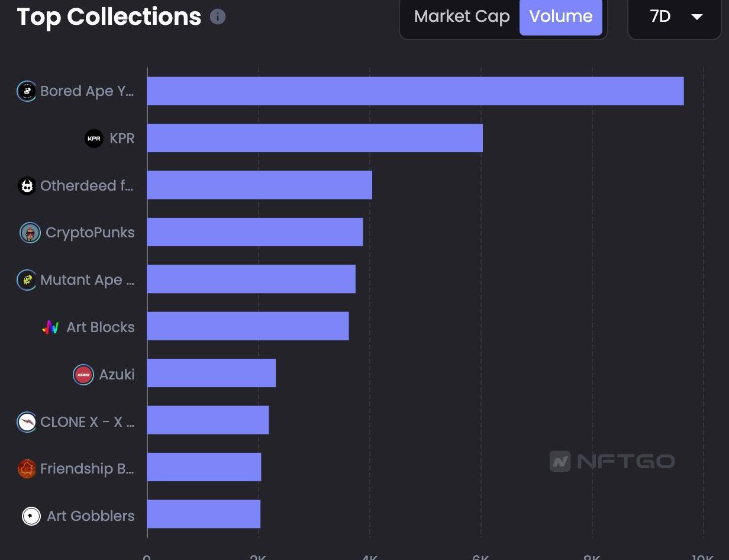
Task: Switch chart to Market Cap view
Action: [462, 17]
